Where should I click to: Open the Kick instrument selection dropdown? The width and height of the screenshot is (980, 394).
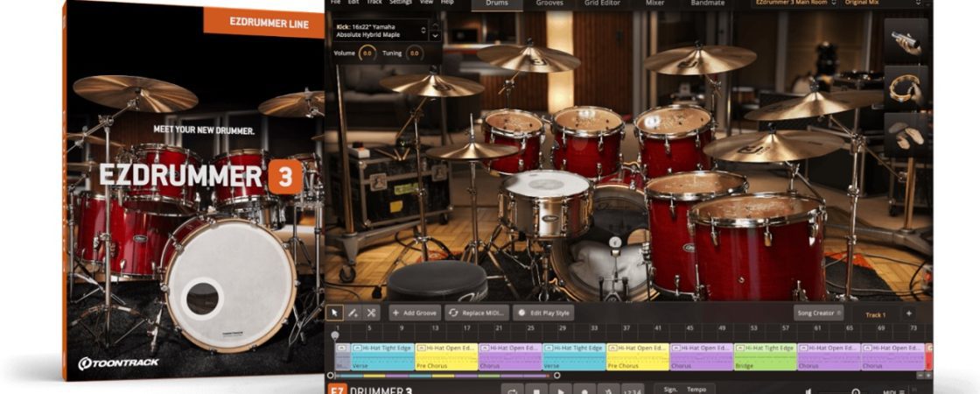pos(380,30)
